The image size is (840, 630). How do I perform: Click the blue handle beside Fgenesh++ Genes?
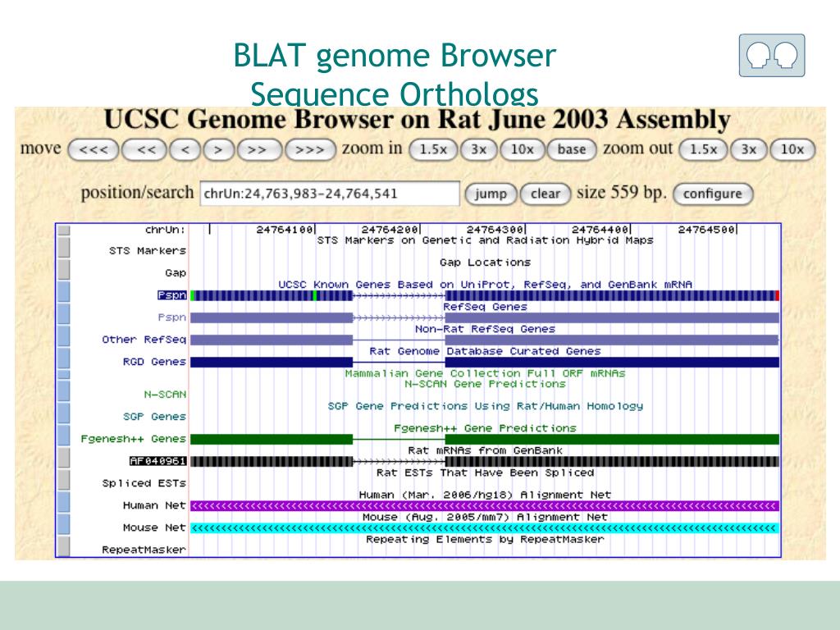click(x=64, y=435)
